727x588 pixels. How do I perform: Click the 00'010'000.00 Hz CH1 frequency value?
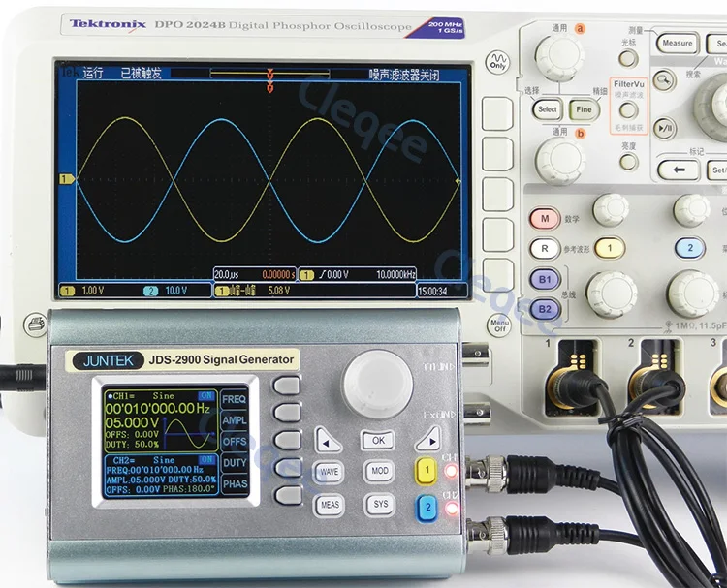coord(157,409)
